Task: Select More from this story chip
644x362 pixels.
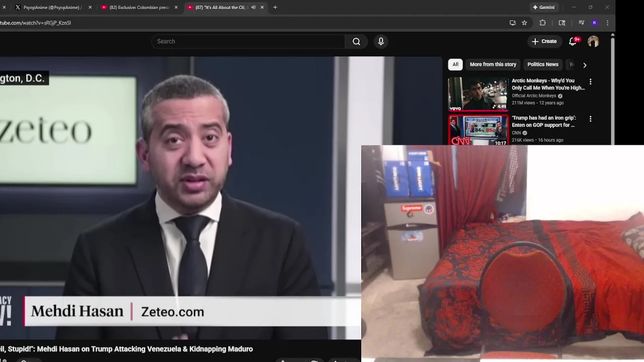Action: (x=493, y=64)
